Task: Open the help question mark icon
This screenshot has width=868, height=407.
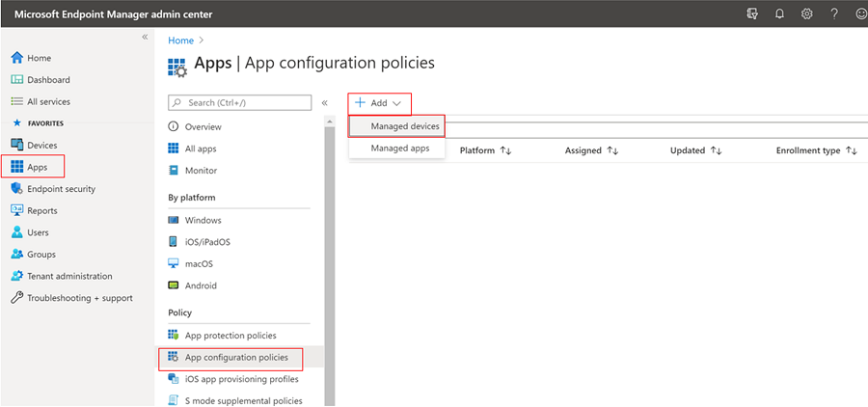Action: (834, 14)
